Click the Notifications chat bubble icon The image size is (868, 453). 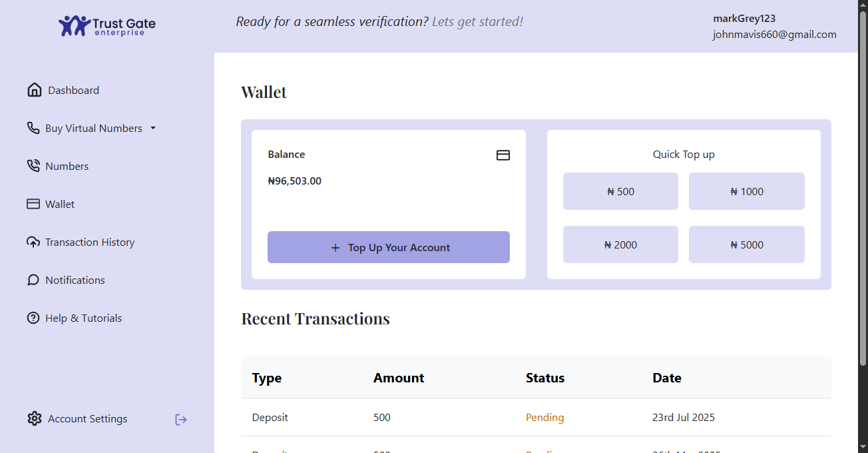point(33,280)
